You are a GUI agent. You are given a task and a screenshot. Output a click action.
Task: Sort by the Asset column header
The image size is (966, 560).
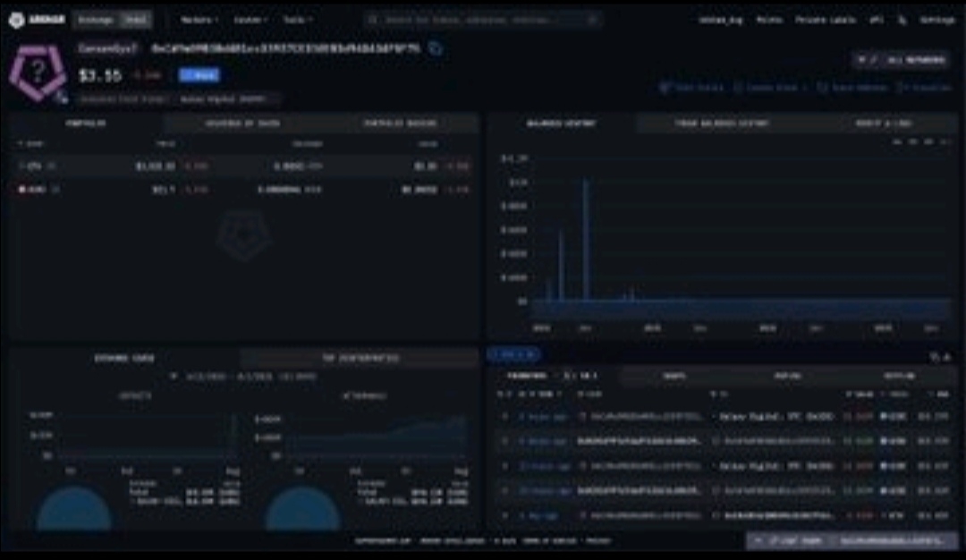(x=30, y=143)
